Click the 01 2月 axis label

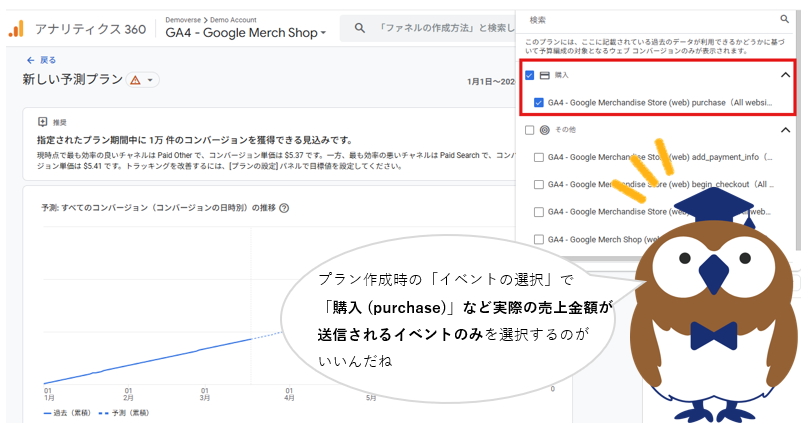pos(128,394)
